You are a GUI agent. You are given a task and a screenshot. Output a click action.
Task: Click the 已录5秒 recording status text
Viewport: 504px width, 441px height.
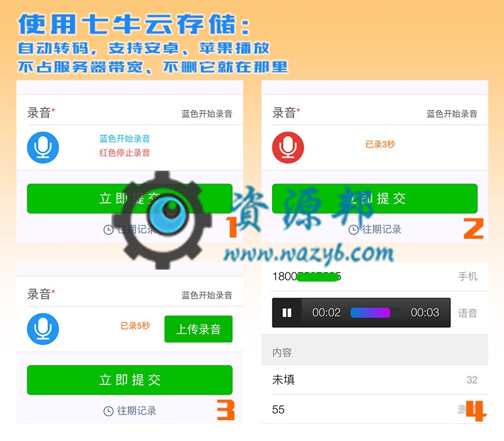(x=135, y=326)
